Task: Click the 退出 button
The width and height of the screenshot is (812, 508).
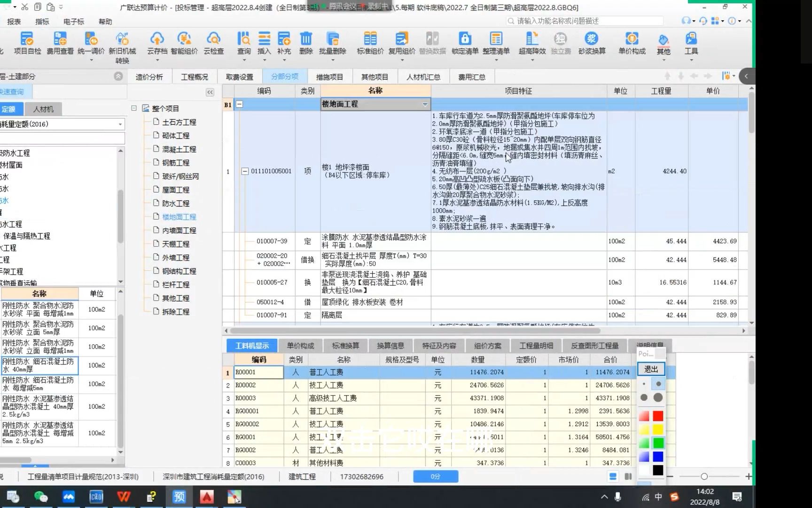Action: click(651, 369)
